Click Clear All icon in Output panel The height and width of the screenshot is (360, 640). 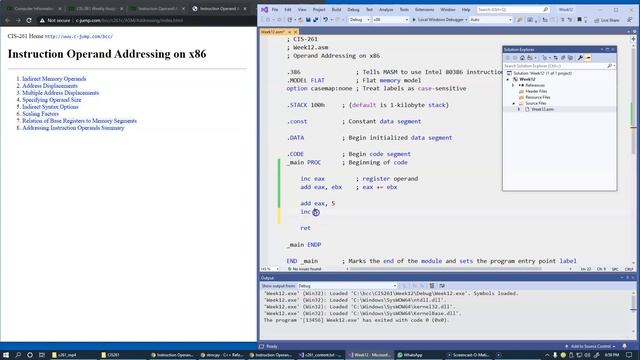click(431, 286)
